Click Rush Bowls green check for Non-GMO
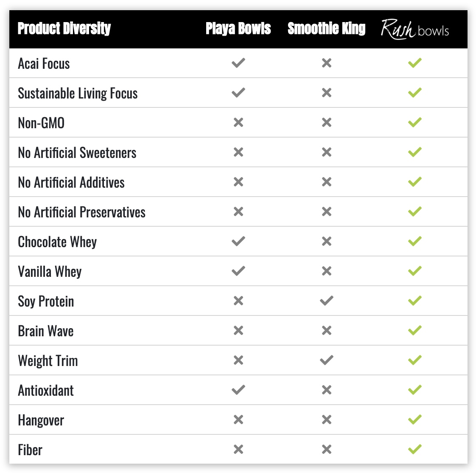The image size is (476, 473). 414,122
